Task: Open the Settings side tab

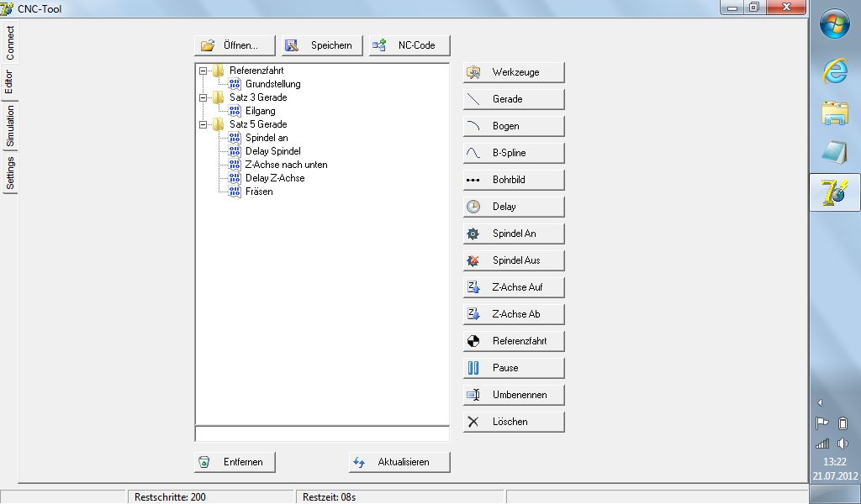Action: tap(10, 173)
